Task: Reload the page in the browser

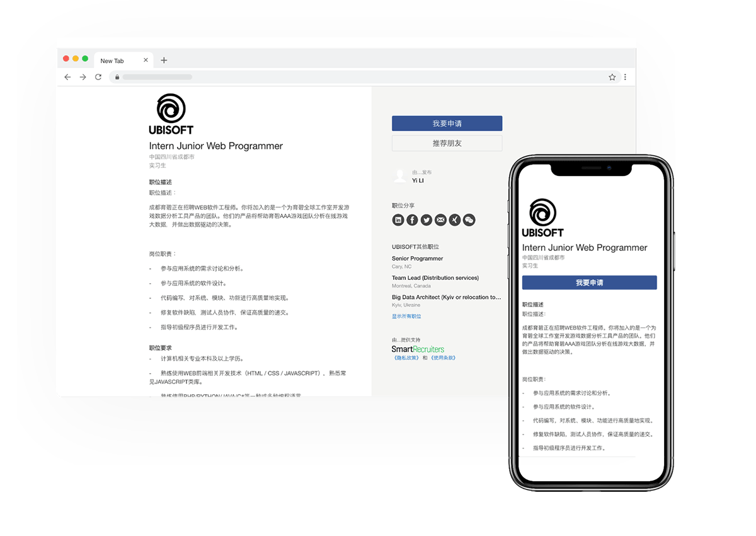Action: coord(98,77)
